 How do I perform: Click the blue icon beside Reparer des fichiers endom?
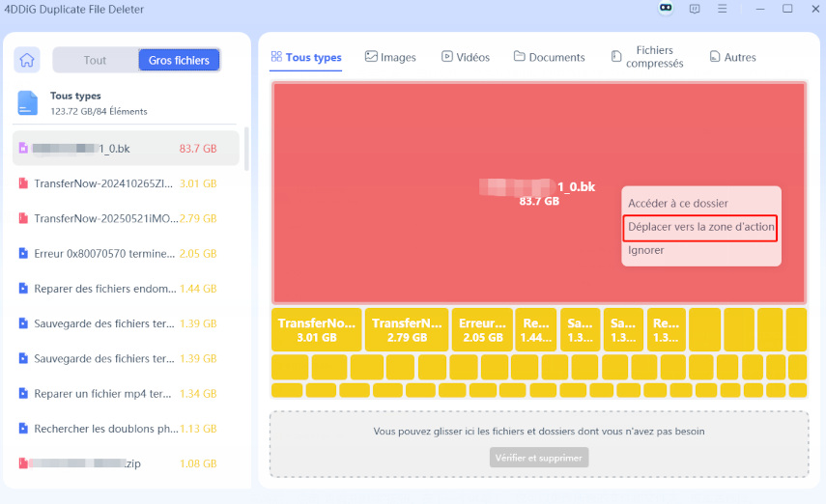[23, 288]
